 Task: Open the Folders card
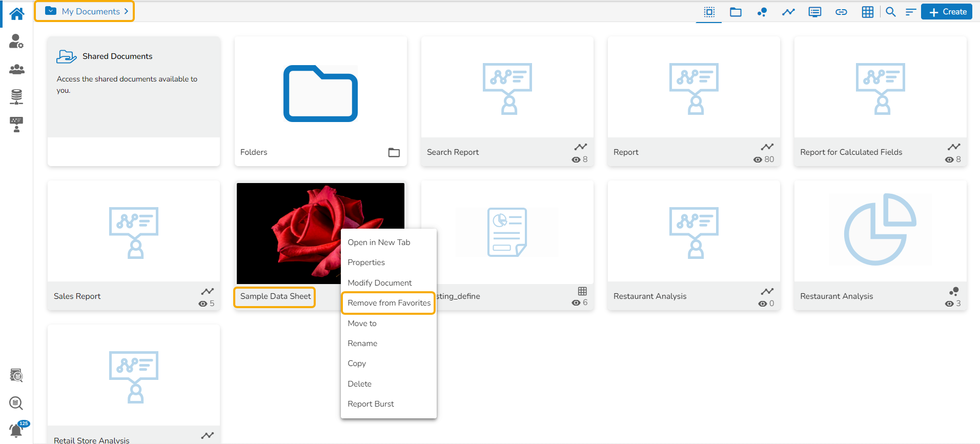320,101
